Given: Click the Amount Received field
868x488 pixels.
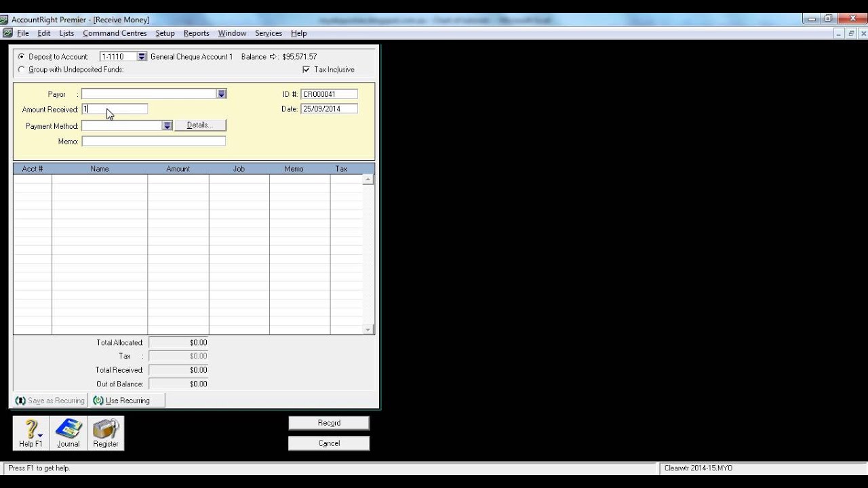Looking at the screenshot, I should (115, 109).
